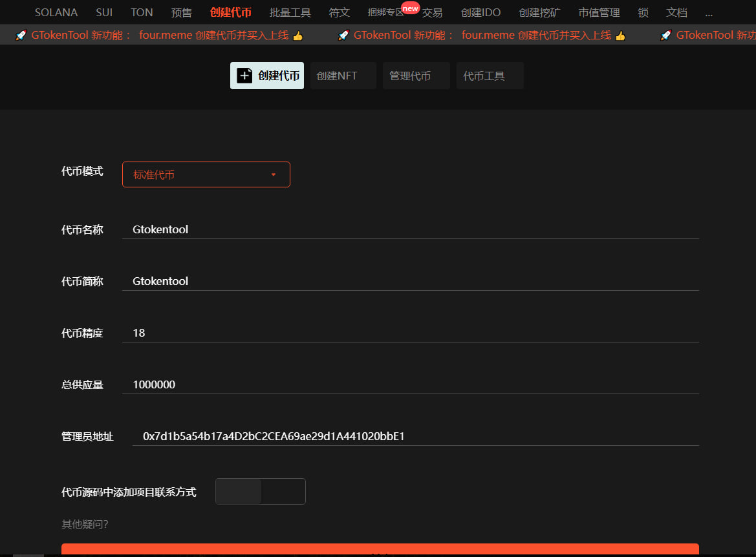
Task: Click the 其他疑问? link
Action: point(85,524)
